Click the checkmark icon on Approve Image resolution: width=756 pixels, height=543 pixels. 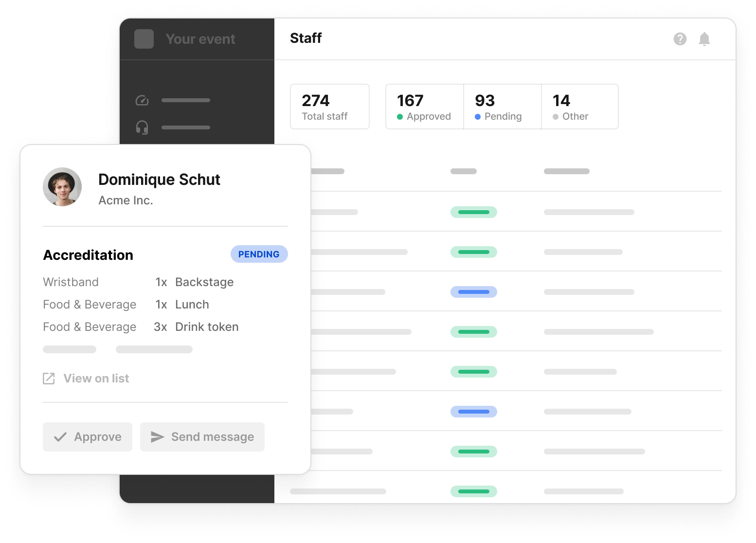pos(60,437)
